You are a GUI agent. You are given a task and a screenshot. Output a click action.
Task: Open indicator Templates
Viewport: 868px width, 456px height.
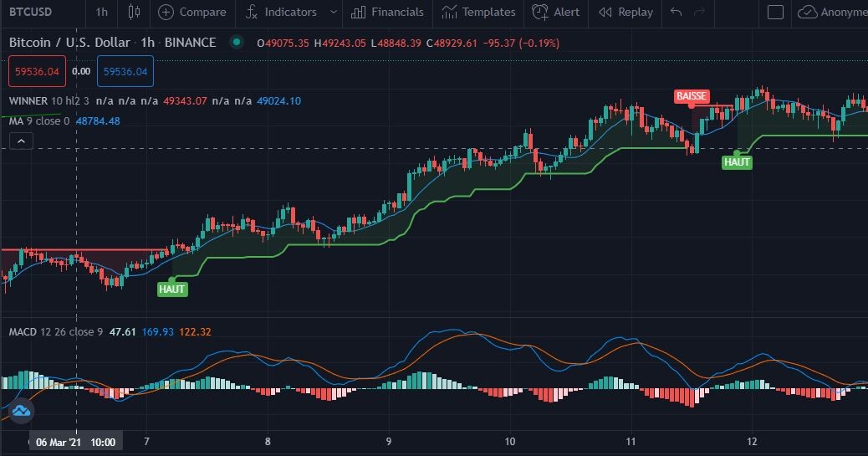tap(478, 12)
